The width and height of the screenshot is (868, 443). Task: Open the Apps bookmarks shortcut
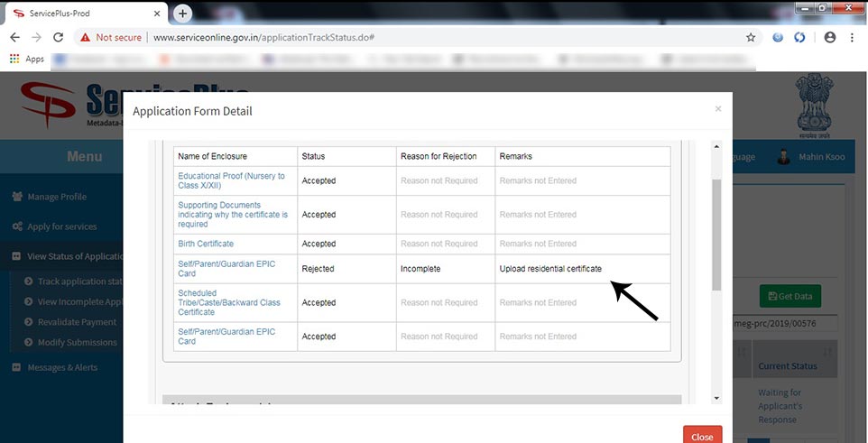coord(26,59)
